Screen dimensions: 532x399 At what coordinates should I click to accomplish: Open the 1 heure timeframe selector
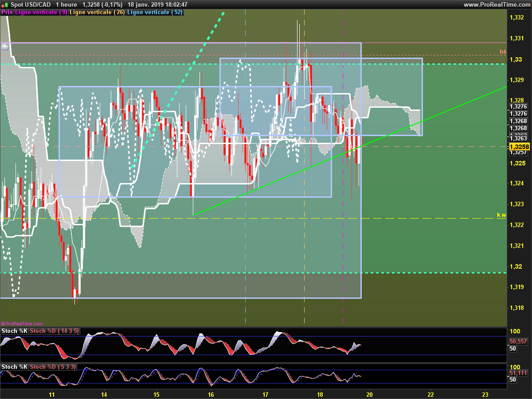coord(66,4)
